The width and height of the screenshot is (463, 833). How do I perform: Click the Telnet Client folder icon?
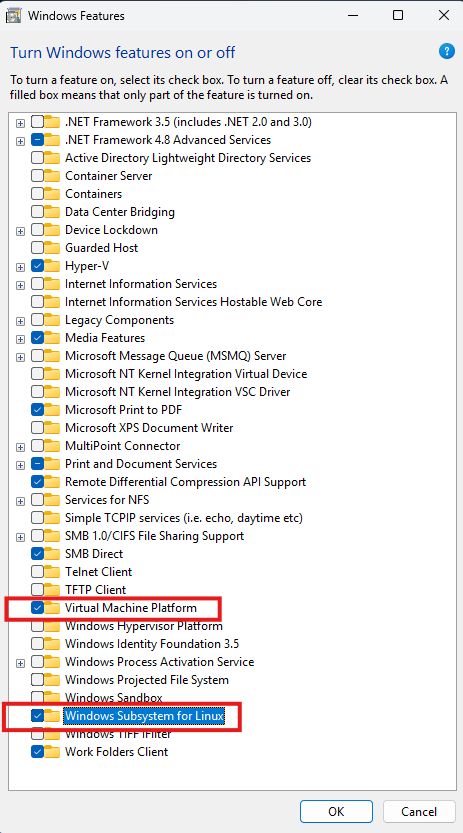52,572
